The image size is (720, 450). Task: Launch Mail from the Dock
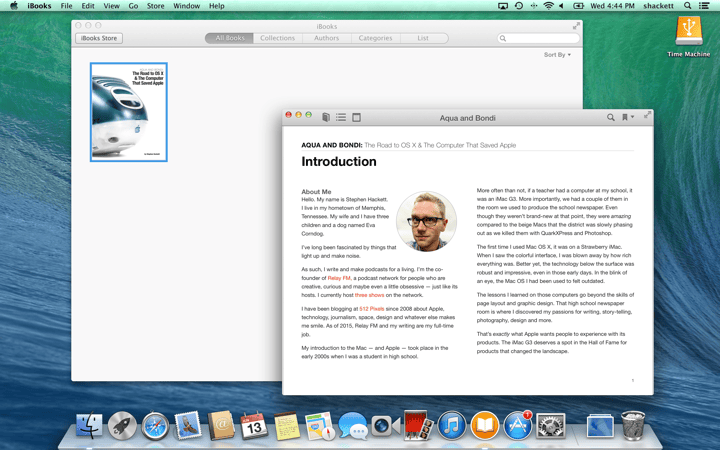point(188,426)
